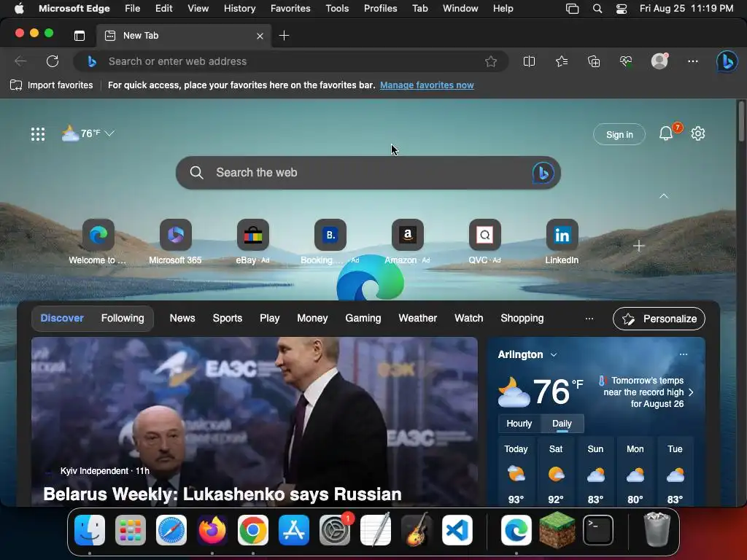This screenshot has height=560, width=747.
Task: Select the Discover feed tab
Action: [62, 318]
